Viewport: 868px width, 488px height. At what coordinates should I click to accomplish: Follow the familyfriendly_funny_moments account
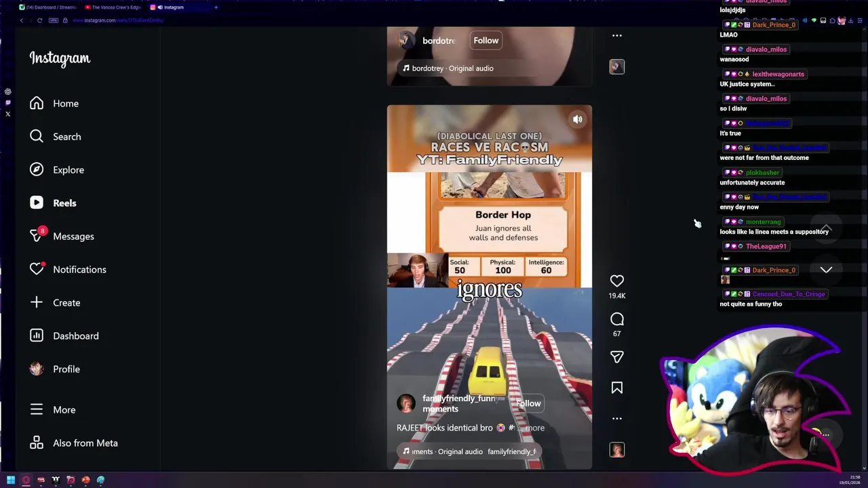[528, 403]
